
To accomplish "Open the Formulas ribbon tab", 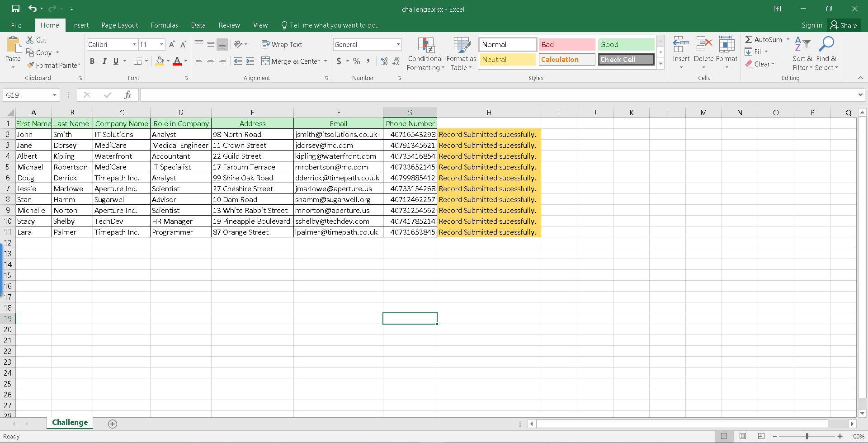I will 164,25.
